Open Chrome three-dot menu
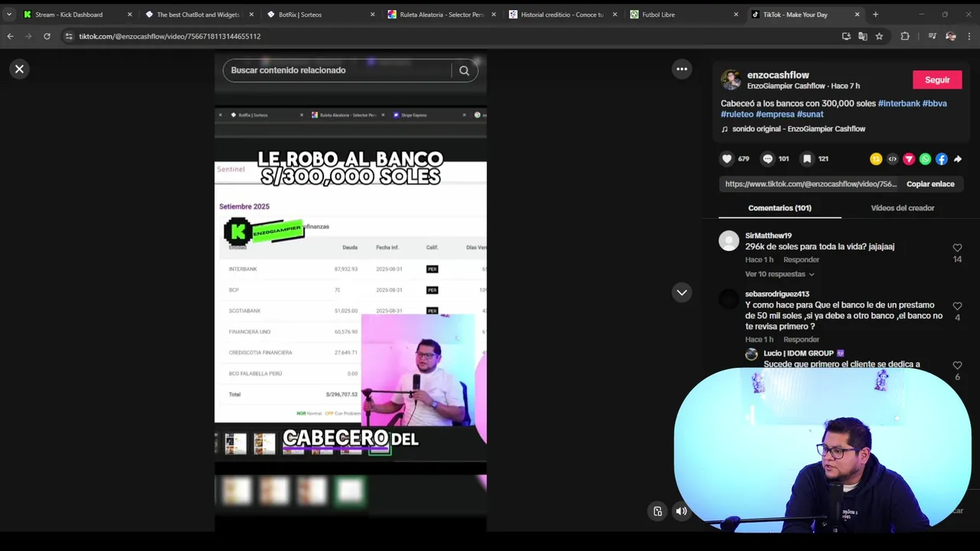This screenshot has width=980, height=551. pyautogui.click(x=969, y=36)
